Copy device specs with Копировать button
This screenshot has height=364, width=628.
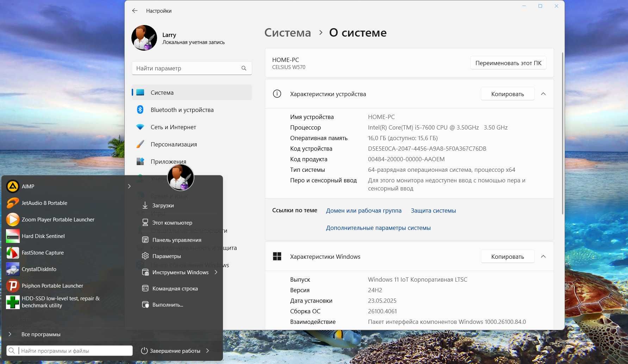point(508,94)
